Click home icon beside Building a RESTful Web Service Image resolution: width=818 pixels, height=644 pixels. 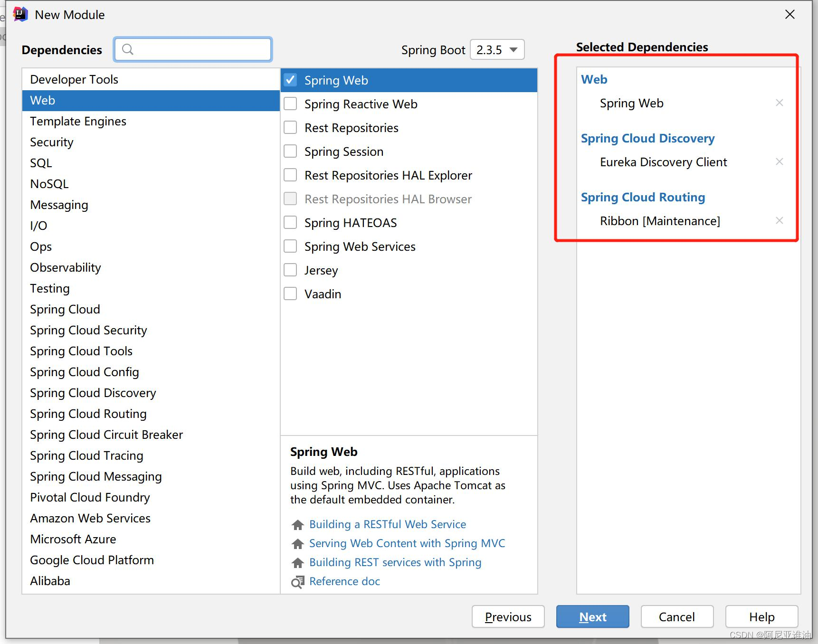[x=298, y=525]
